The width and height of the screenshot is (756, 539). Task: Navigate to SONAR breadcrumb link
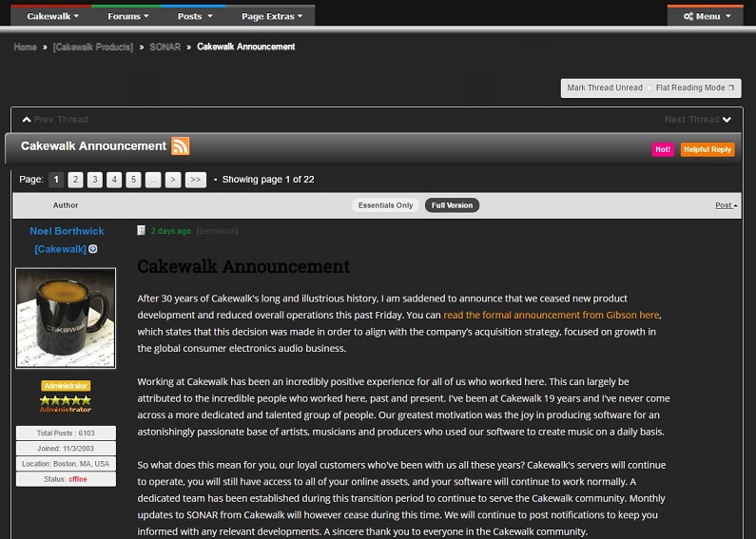pyautogui.click(x=165, y=47)
